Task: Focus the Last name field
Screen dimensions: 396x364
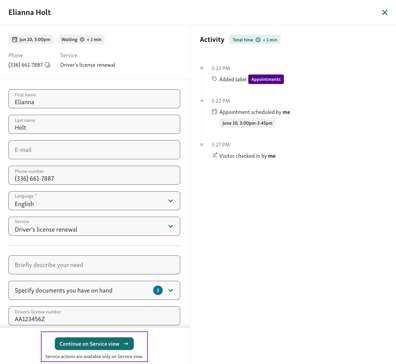Action: tap(94, 124)
